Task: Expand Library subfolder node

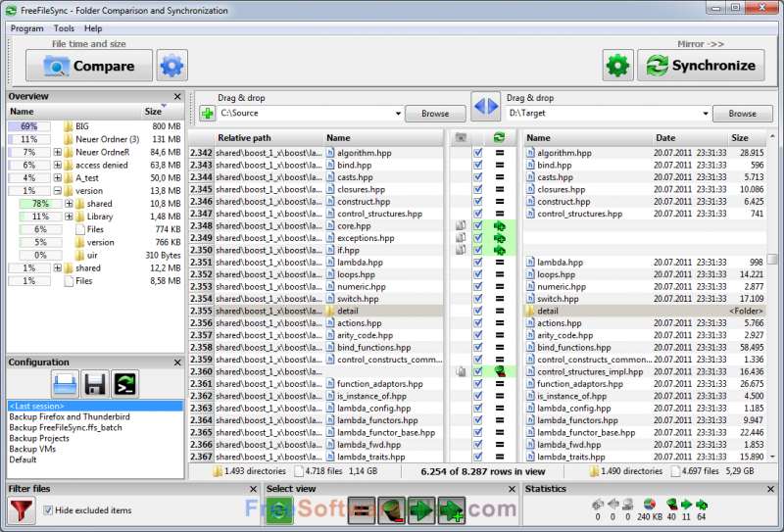Action: [69, 217]
